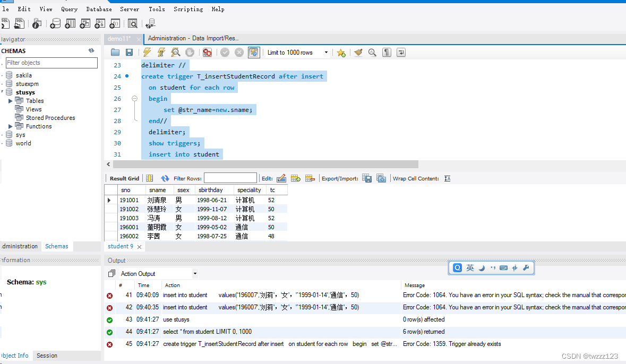Create a new SQL tab for executing queries
The height and width of the screenshot is (364, 626).
(x=5, y=23)
